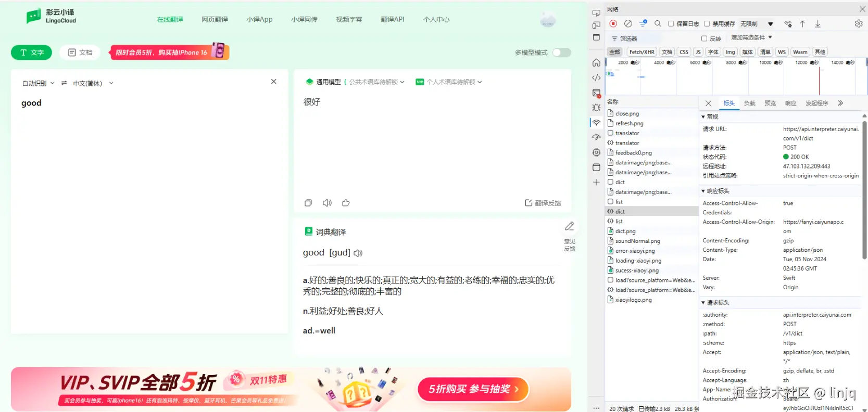Screen dimensions: 868x412
Task: Filter requests by WS type
Action: 782,51
